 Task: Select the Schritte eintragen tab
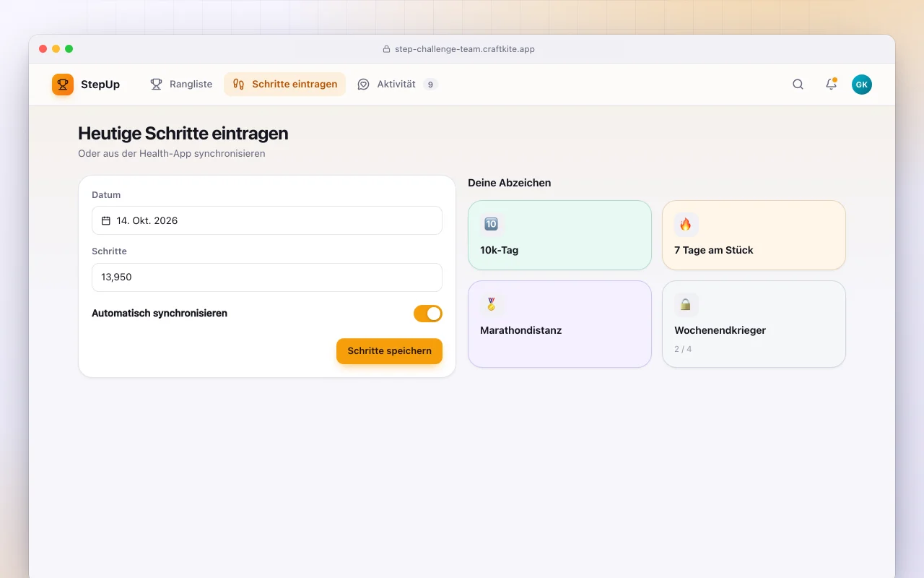click(285, 85)
